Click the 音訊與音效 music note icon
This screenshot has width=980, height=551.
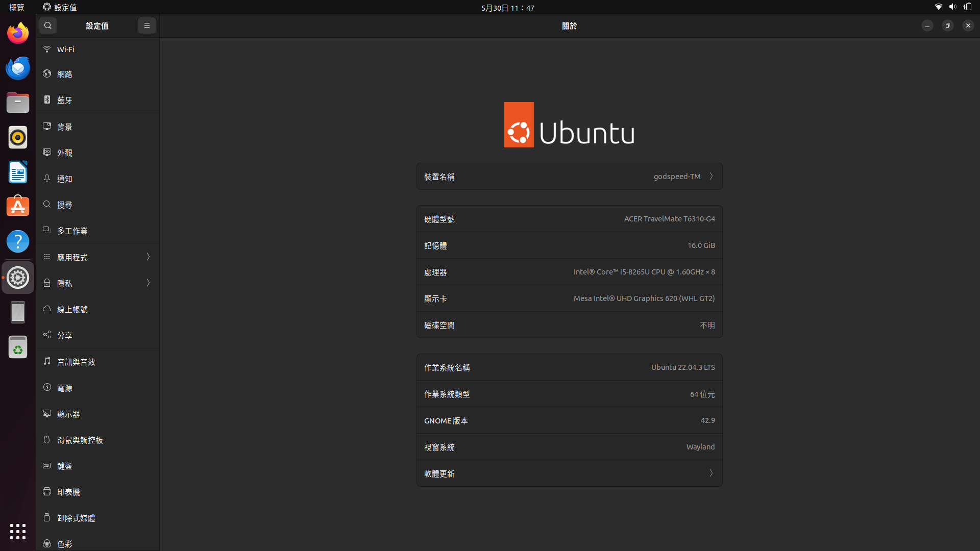pos(47,361)
